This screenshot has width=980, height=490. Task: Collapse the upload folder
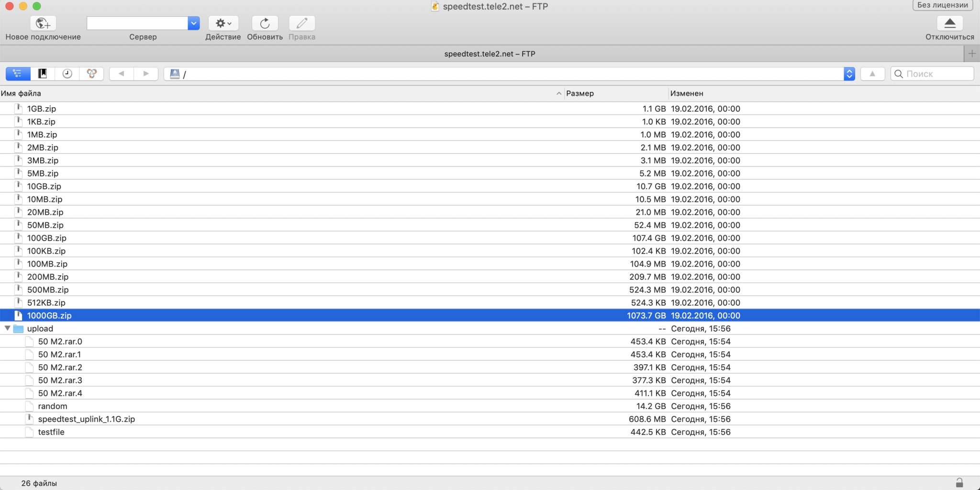tap(7, 328)
